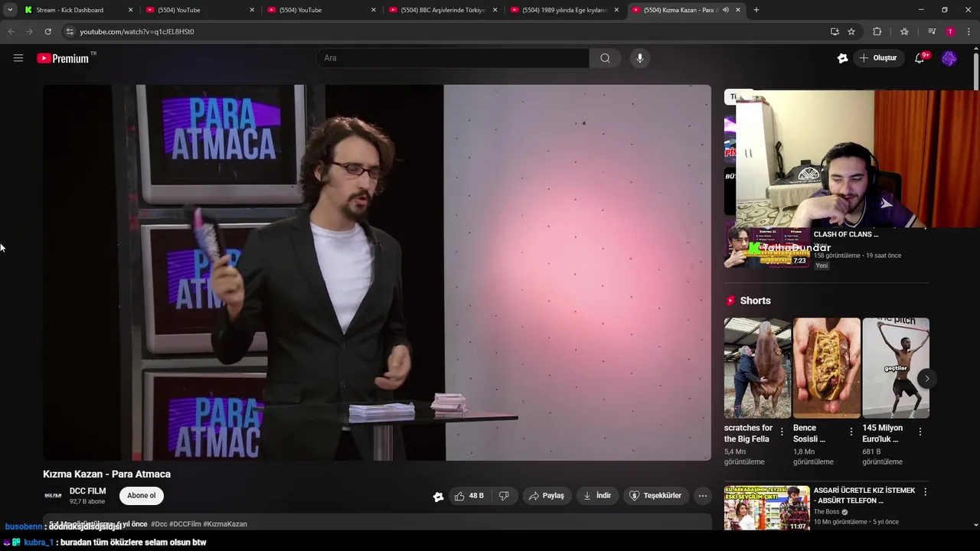Open the Bence Sosisli Shorts thumbnail

(x=827, y=368)
